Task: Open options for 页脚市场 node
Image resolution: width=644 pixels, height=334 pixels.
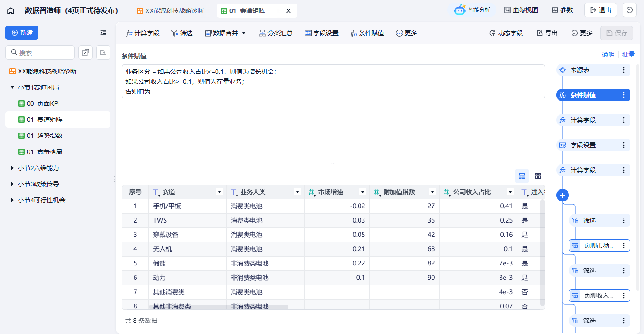Action: 624,245
